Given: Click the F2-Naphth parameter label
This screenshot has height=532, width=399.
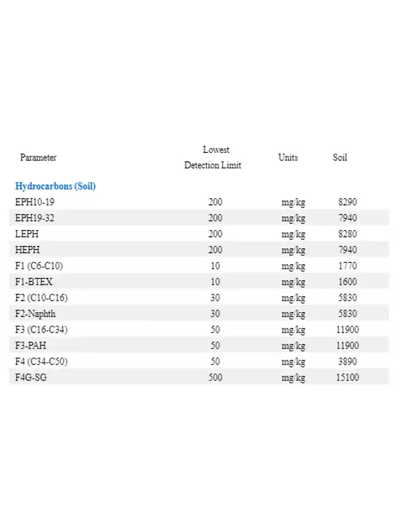Looking at the screenshot, I should 37,314.
